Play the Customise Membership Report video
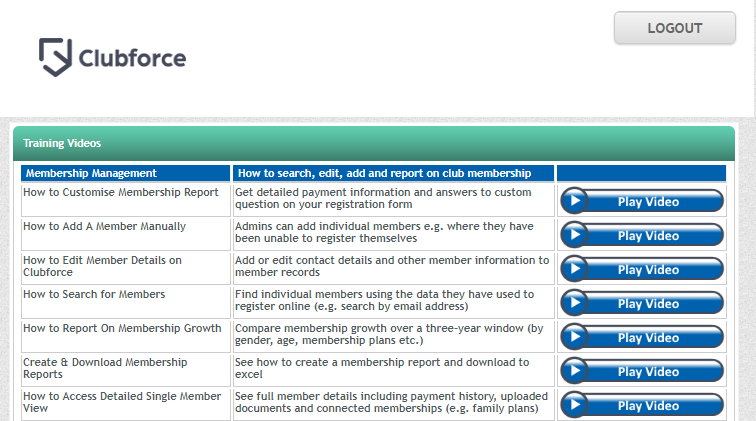The width and height of the screenshot is (756, 421). coord(641,201)
